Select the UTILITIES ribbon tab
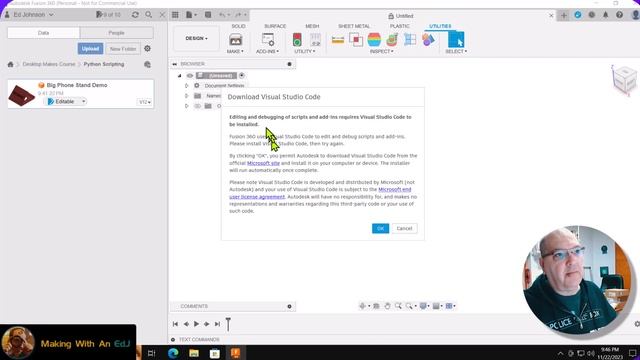The width and height of the screenshot is (640, 360). 440,26
